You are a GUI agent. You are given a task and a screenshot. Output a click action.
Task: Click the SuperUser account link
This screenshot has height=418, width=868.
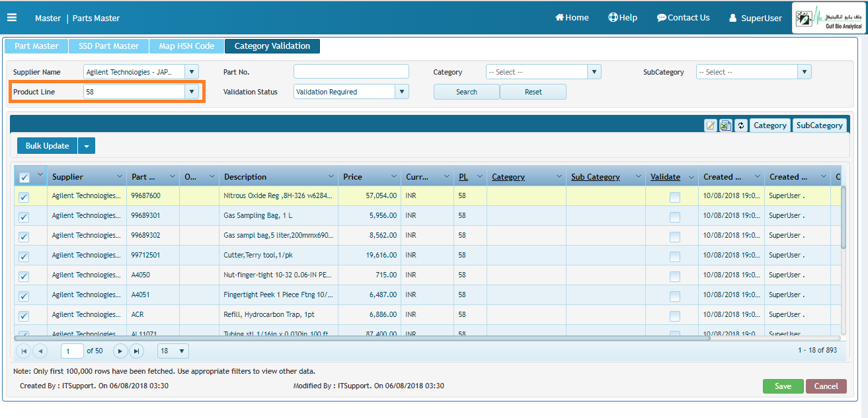[x=755, y=18]
